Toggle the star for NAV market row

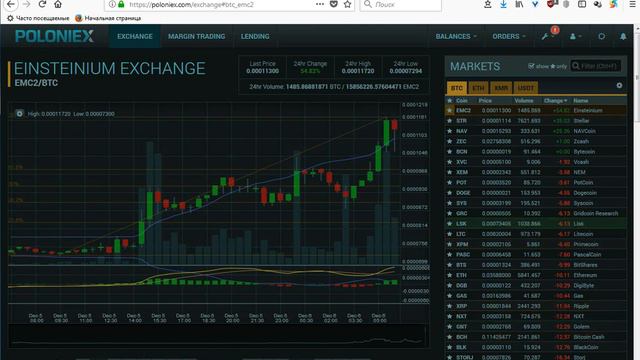pyautogui.click(x=449, y=131)
